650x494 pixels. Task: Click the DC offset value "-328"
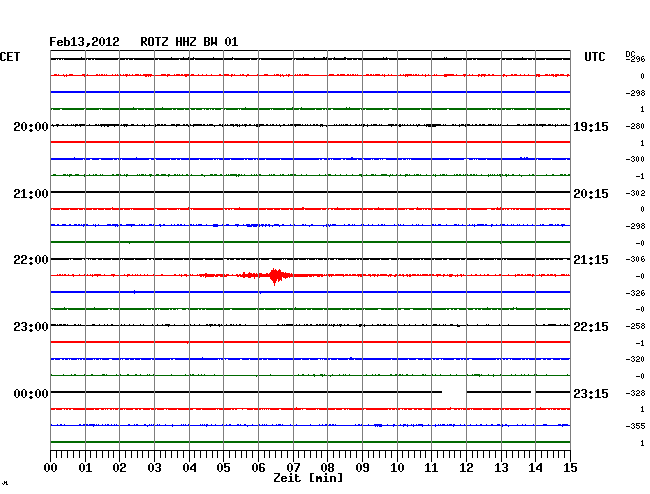click(x=635, y=393)
